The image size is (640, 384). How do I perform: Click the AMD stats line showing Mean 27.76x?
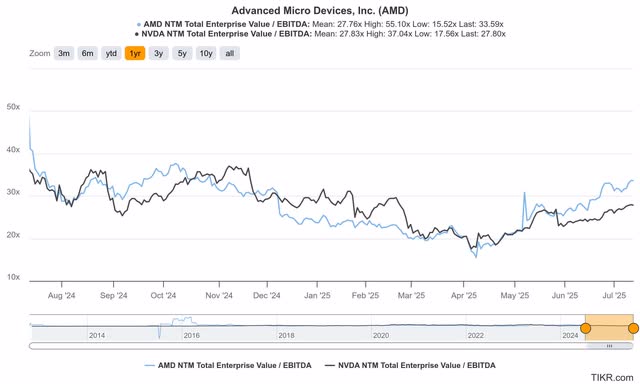320,24
